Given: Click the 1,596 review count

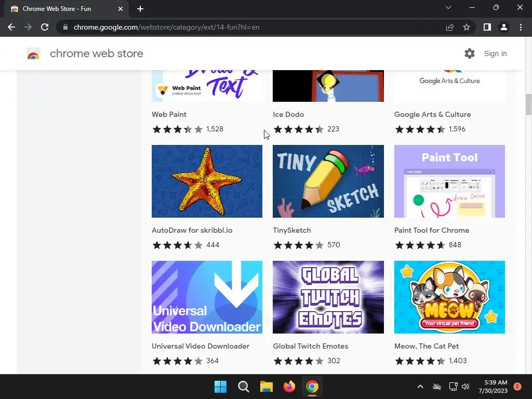Looking at the screenshot, I should pos(457,129).
